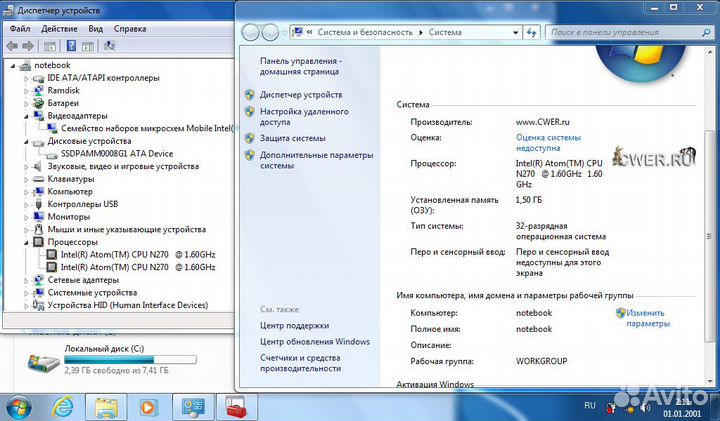Open the red toolbox app in taskbar

pyautogui.click(x=236, y=407)
